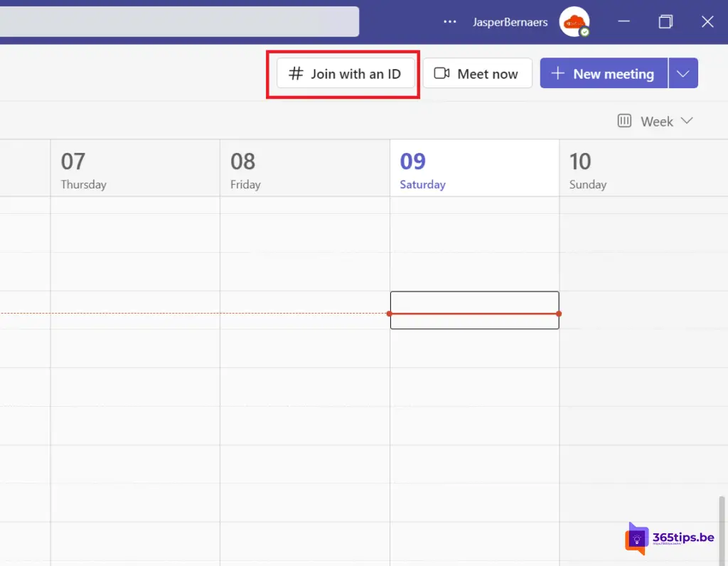Click the 365tips.be logo
Viewport: 728px width, 566px height.
[670, 538]
